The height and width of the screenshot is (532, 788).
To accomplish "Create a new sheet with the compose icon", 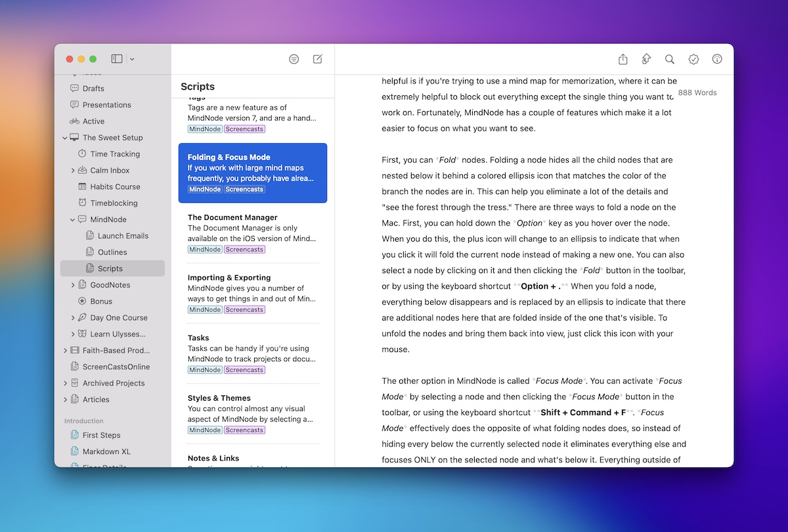I will point(318,59).
